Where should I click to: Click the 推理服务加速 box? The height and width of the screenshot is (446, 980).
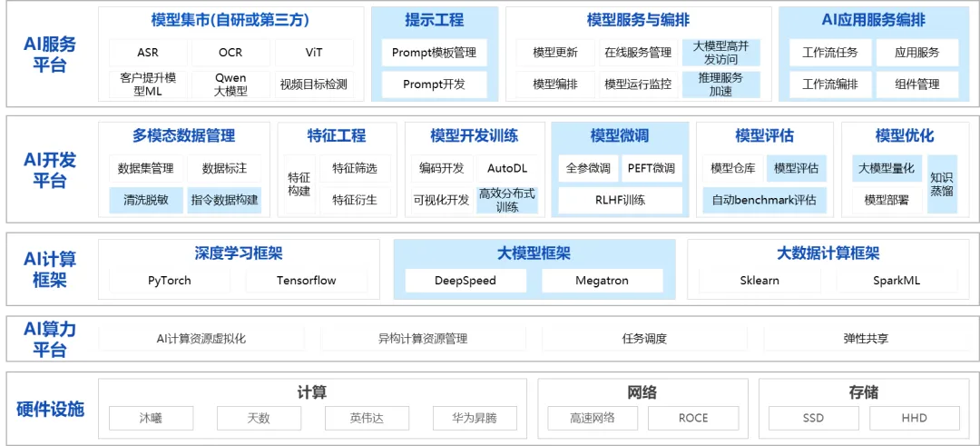pos(720,84)
